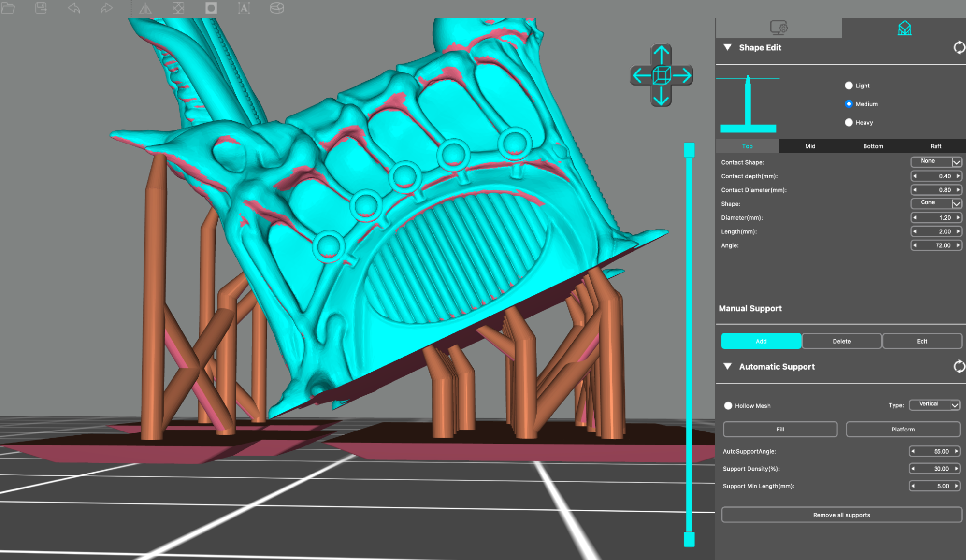Collapse the Automatic Support section
Viewport: 966px width, 560px height.
727,366
